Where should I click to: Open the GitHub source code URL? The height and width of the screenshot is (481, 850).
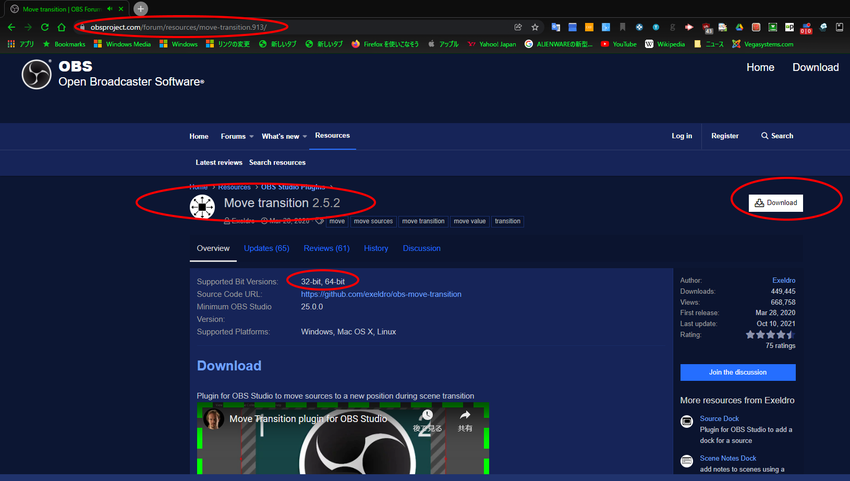pyautogui.click(x=381, y=294)
